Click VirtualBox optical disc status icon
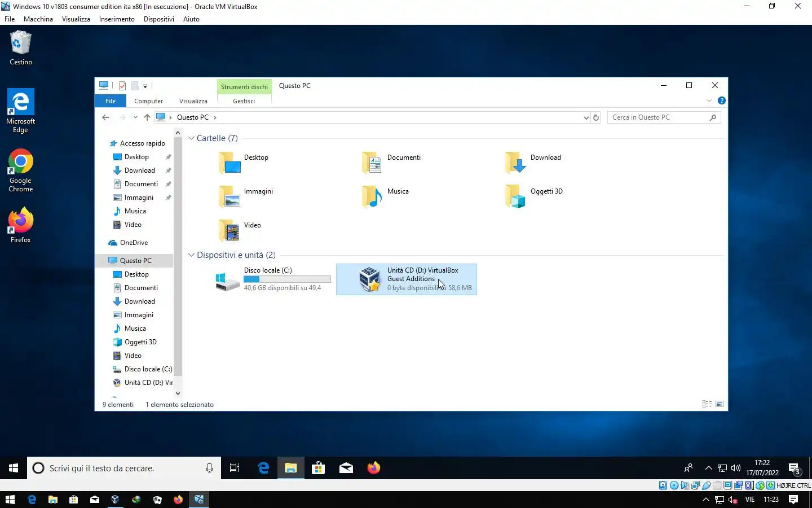812x508 pixels. tap(674, 485)
